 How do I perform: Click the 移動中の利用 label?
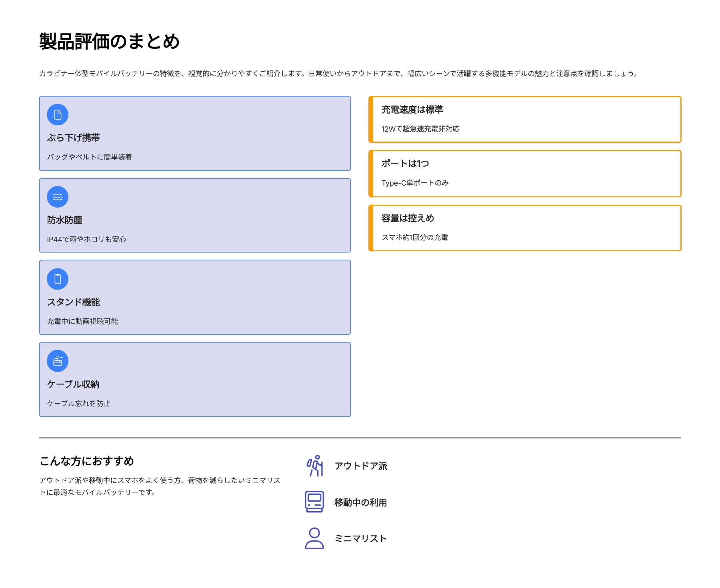point(360,502)
